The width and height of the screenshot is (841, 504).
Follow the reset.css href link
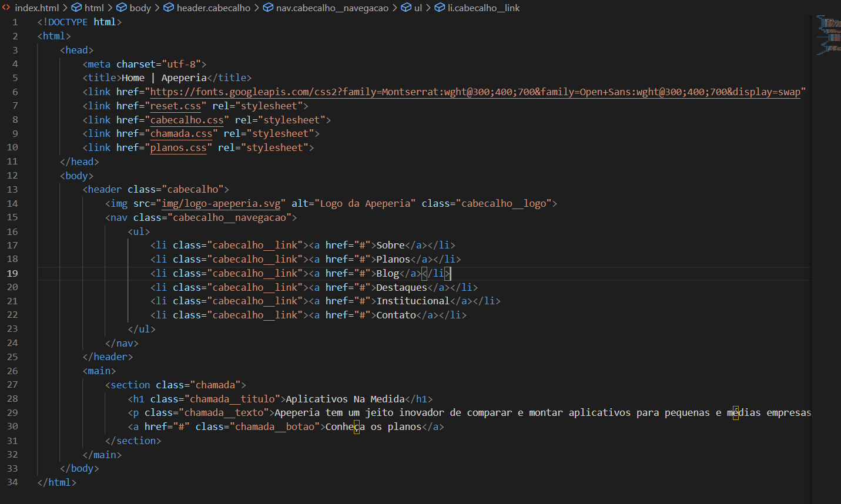point(175,106)
